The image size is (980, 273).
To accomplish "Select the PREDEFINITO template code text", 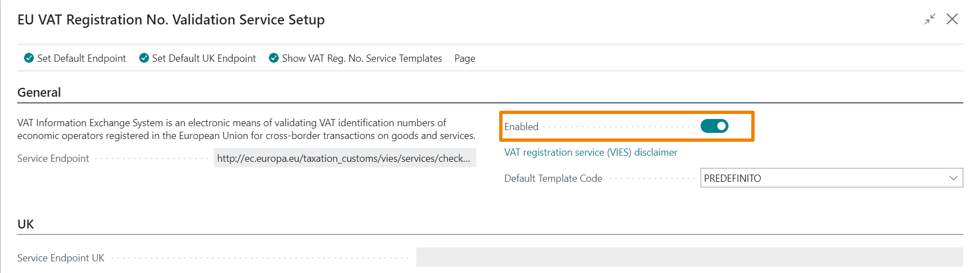I will point(732,178).
